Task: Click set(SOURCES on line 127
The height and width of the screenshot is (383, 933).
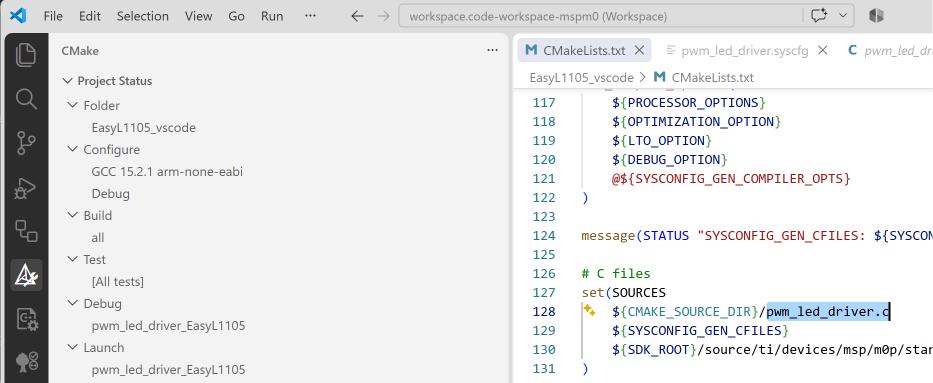Action: [624, 293]
